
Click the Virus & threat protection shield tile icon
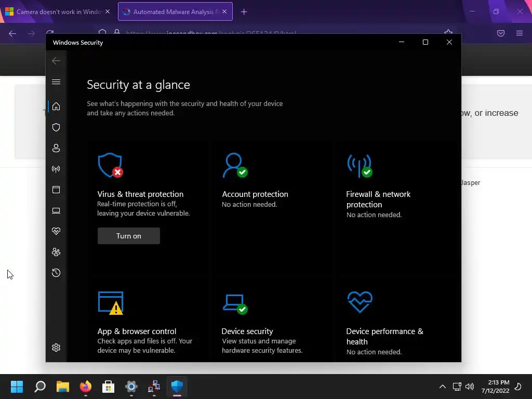pyautogui.click(x=110, y=165)
